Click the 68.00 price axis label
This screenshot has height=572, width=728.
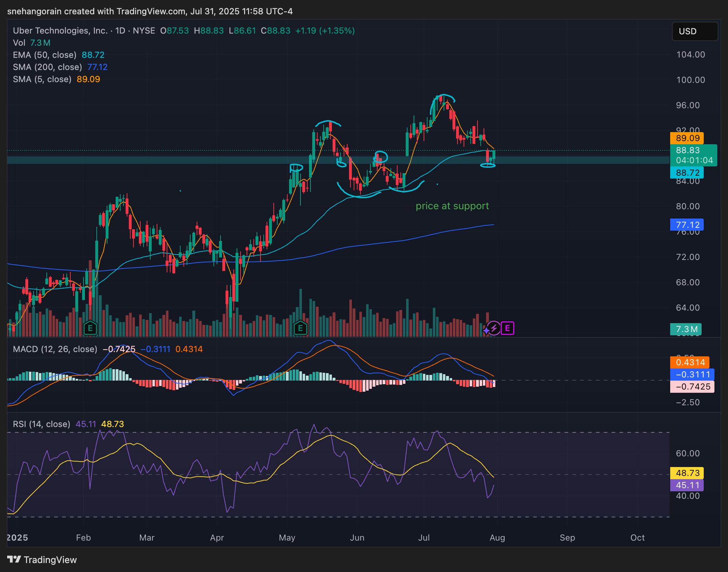(x=688, y=282)
